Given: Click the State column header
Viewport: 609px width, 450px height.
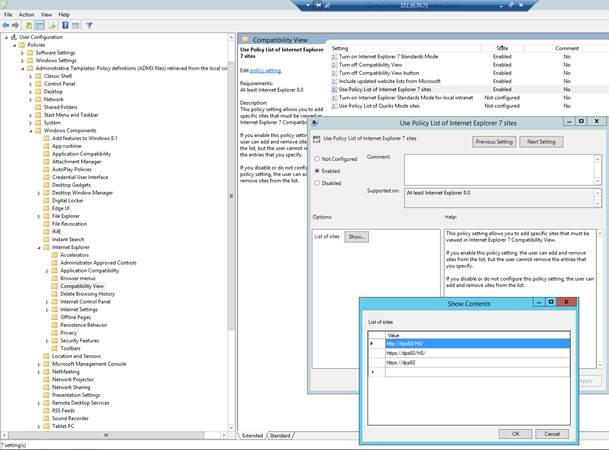Looking at the screenshot, I should tap(502, 48).
